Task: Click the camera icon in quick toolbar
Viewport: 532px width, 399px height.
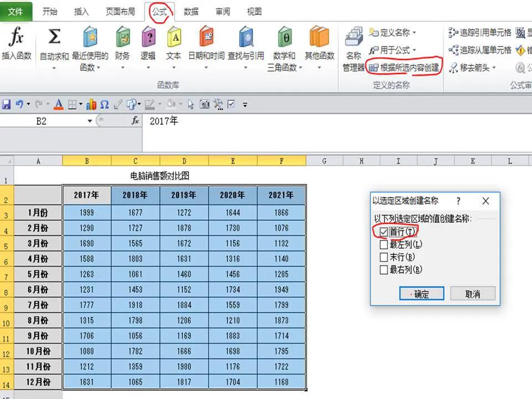Action: pyautogui.click(x=204, y=104)
